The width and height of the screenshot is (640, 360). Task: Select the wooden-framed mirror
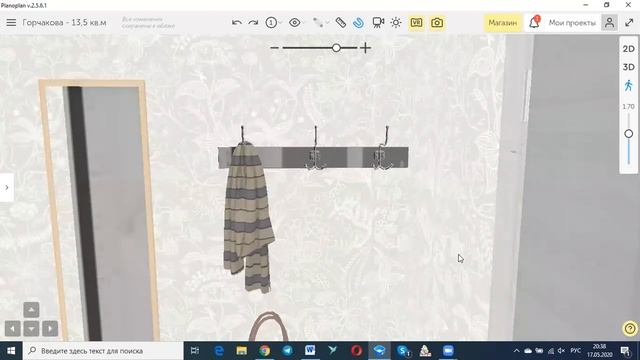pyautogui.click(x=99, y=210)
